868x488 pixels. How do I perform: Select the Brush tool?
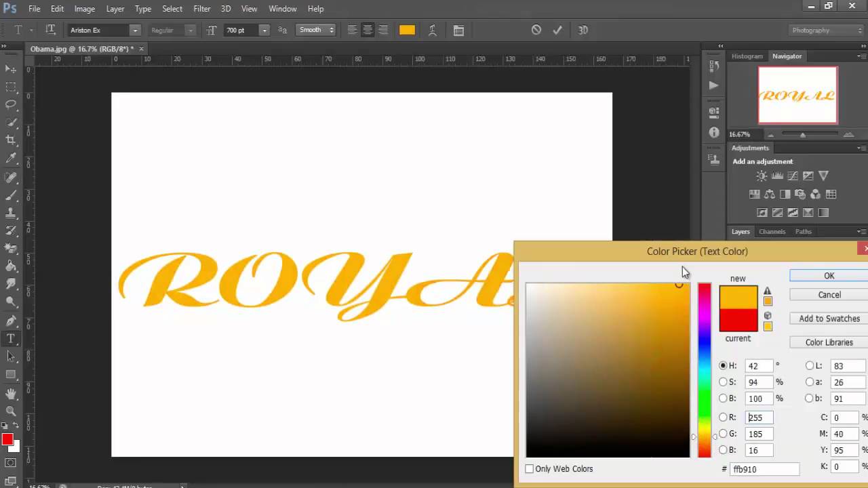pyautogui.click(x=11, y=195)
